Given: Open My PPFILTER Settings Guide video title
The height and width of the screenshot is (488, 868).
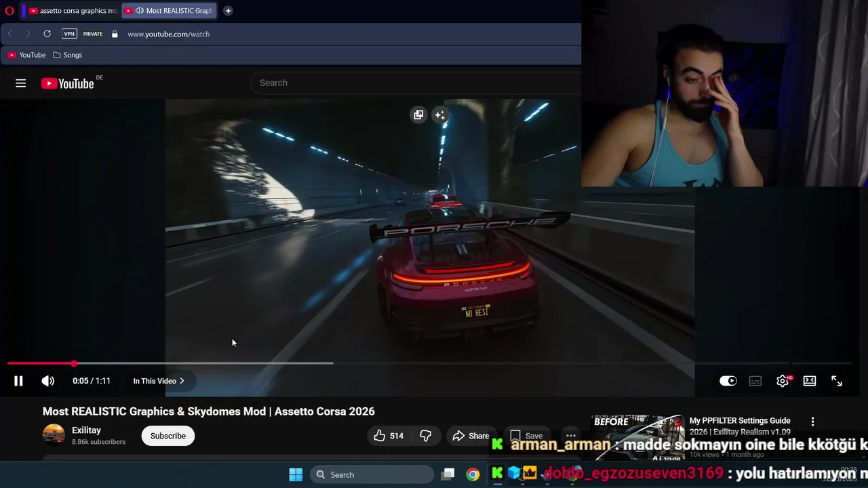Looking at the screenshot, I should pos(740,426).
